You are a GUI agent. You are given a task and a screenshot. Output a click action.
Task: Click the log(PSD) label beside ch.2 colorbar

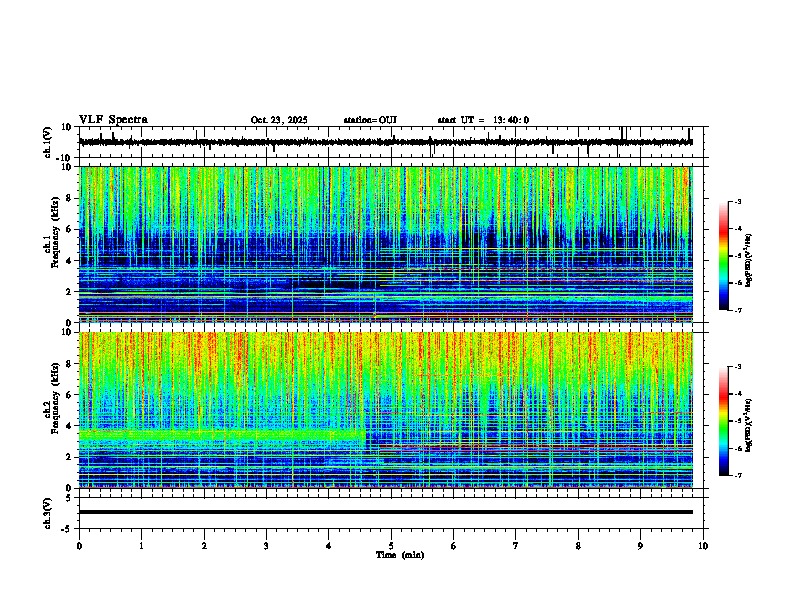[x=749, y=425]
